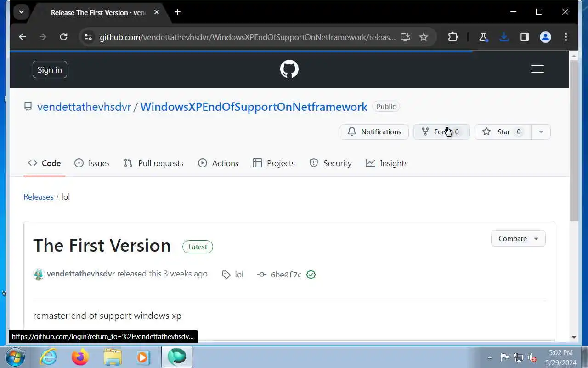The height and width of the screenshot is (368, 588).
Task: Toggle the browser side panel
Action: pyautogui.click(x=524, y=37)
